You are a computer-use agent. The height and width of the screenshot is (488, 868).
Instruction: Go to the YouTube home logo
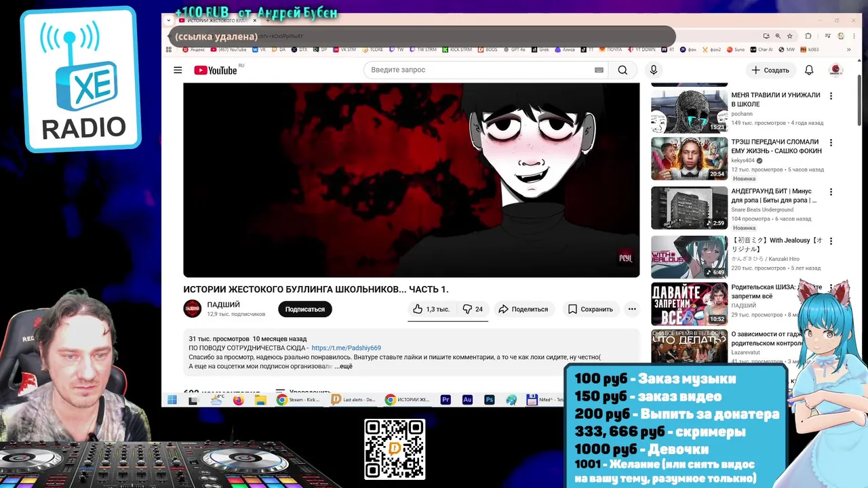pos(216,70)
